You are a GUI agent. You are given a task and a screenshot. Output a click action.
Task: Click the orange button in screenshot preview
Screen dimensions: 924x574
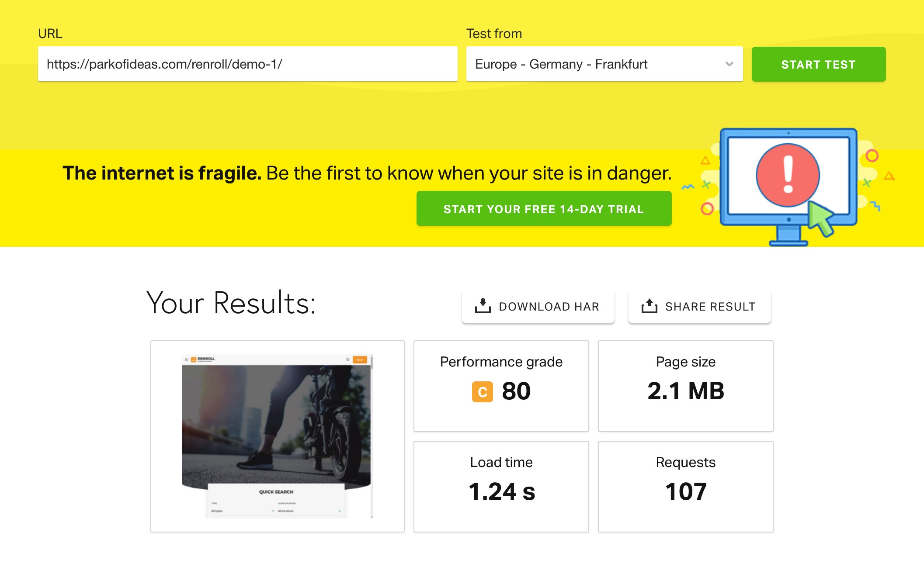(x=360, y=360)
